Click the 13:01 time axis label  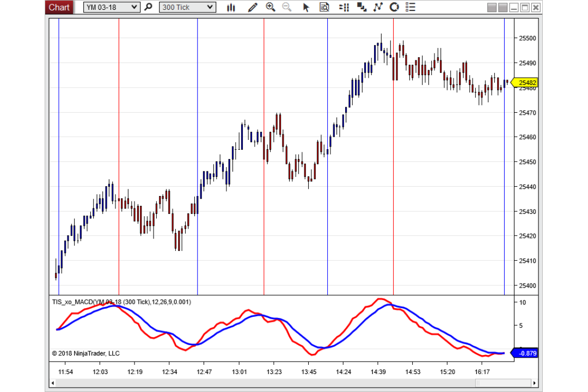[x=239, y=372]
